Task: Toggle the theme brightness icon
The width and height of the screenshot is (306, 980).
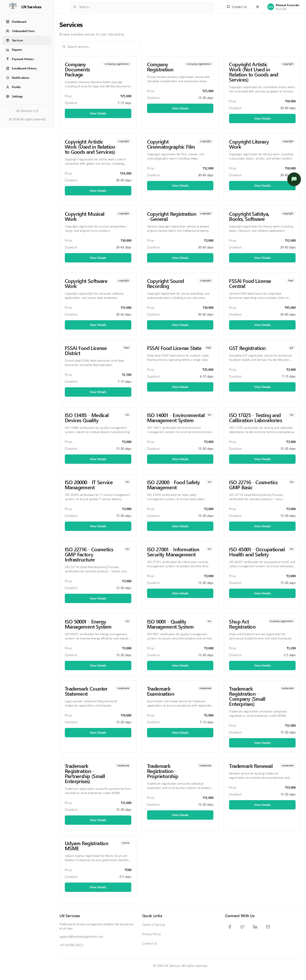Action: 258,7
